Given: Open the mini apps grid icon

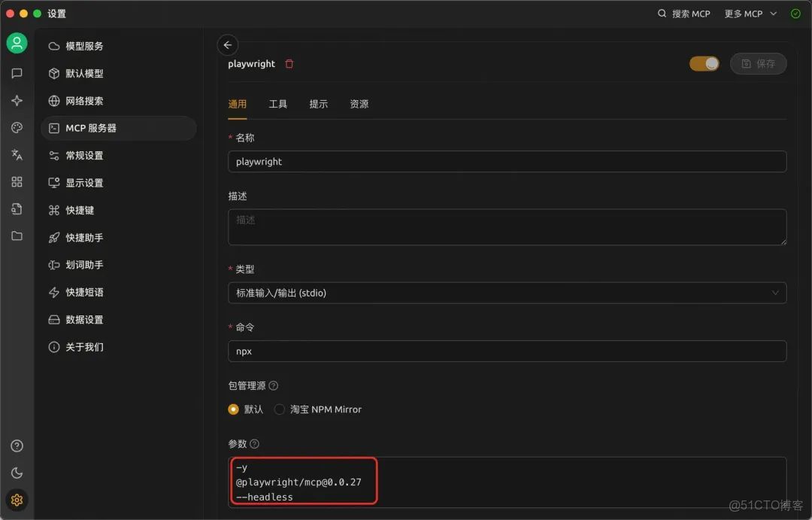Looking at the screenshot, I should click(17, 181).
